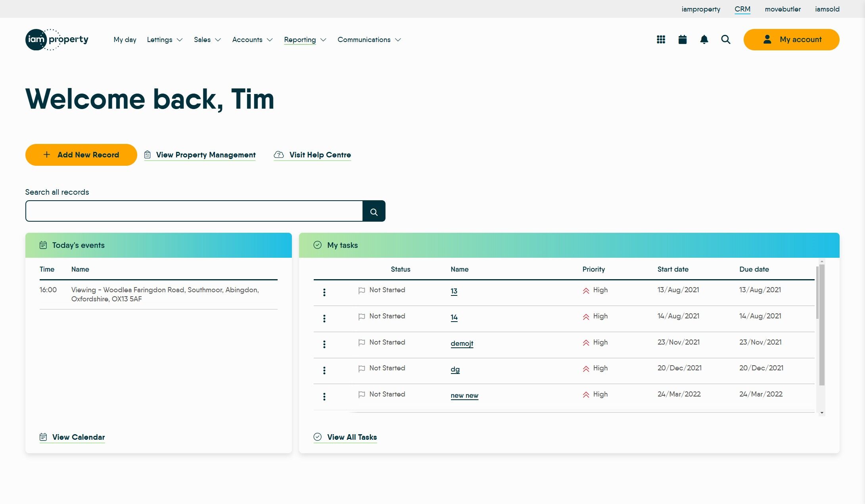865x504 pixels.
Task: Open the calendar icon in header
Action: click(682, 40)
